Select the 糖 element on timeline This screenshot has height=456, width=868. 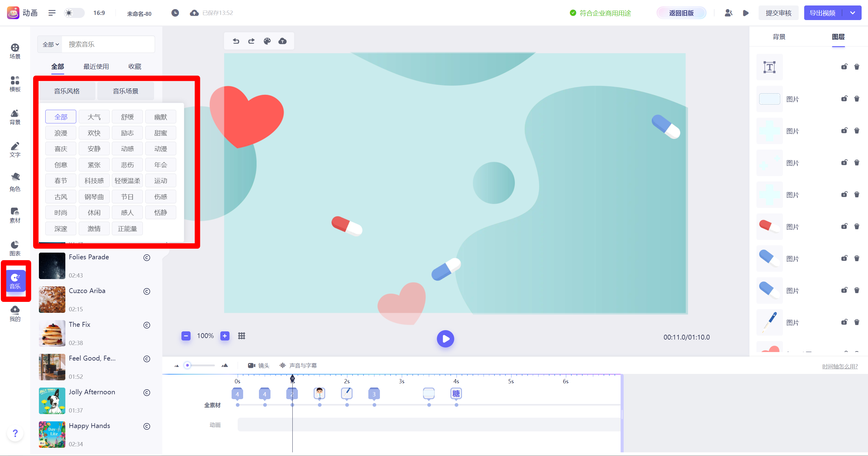click(456, 393)
